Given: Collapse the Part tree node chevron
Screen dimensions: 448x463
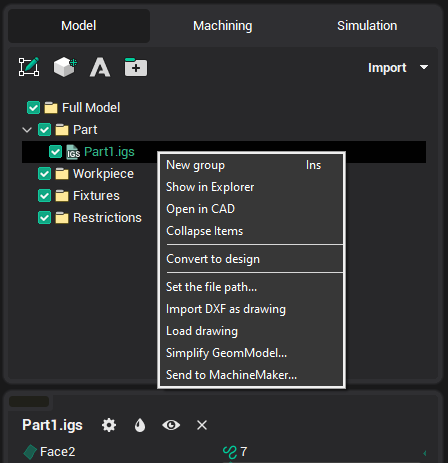Looking at the screenshot, I should click(x=27, y=130).
